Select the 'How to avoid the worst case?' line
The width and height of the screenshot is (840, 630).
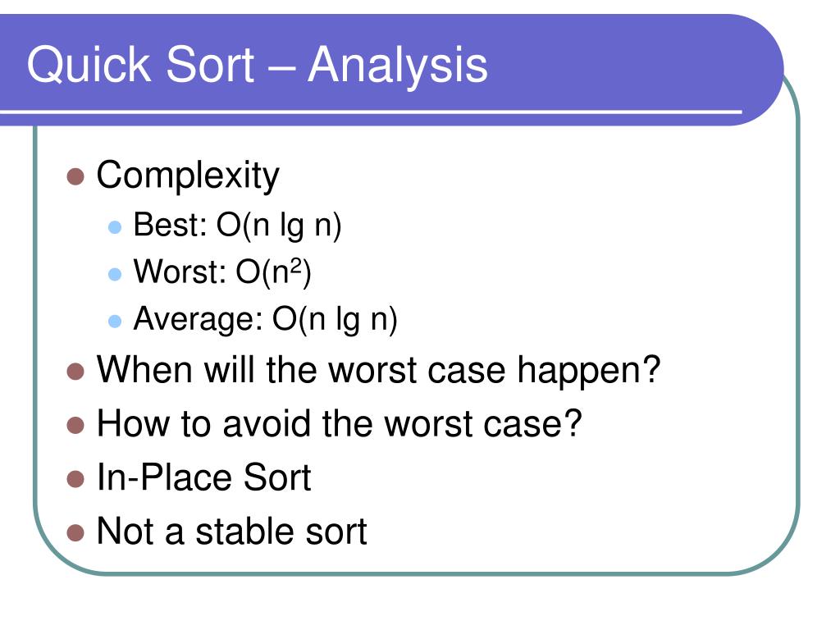coord(339,423)
